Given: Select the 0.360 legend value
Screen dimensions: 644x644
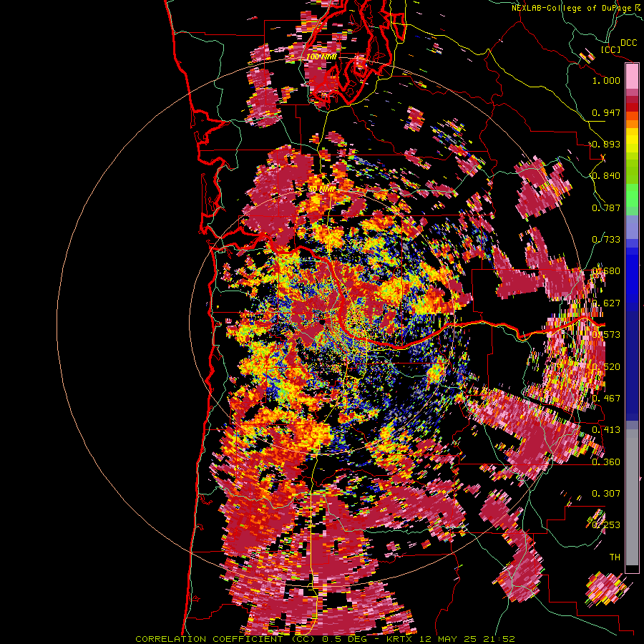Looking at the screenshot, I should 606,462.
